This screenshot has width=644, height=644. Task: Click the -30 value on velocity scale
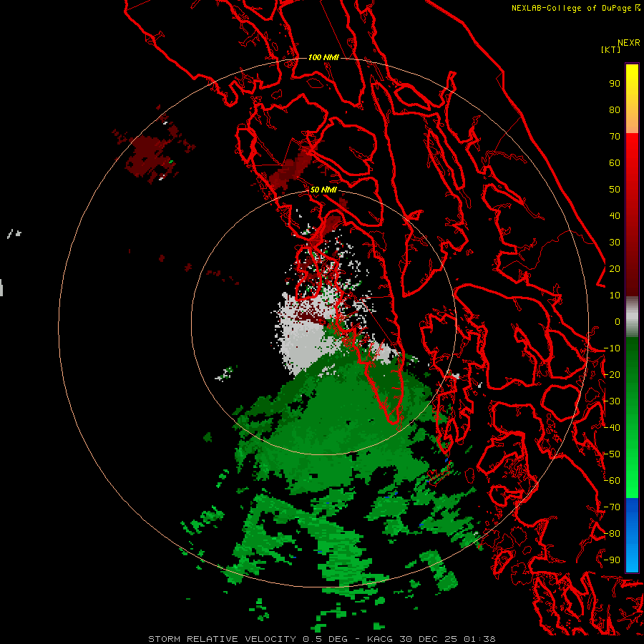click(x=612, y=401)
